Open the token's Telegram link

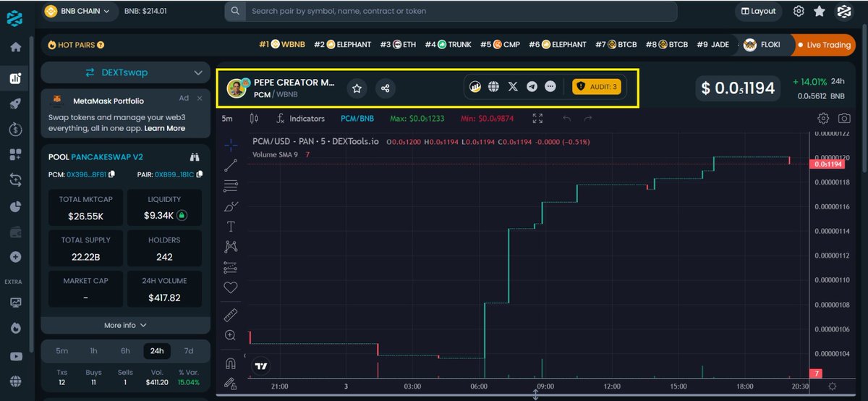point(532,87)
